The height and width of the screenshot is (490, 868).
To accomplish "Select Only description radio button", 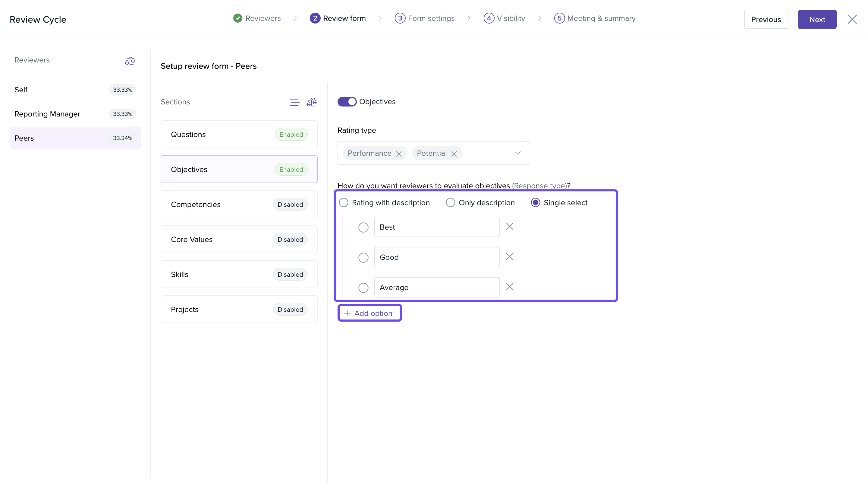I will [x=450, y=203].
